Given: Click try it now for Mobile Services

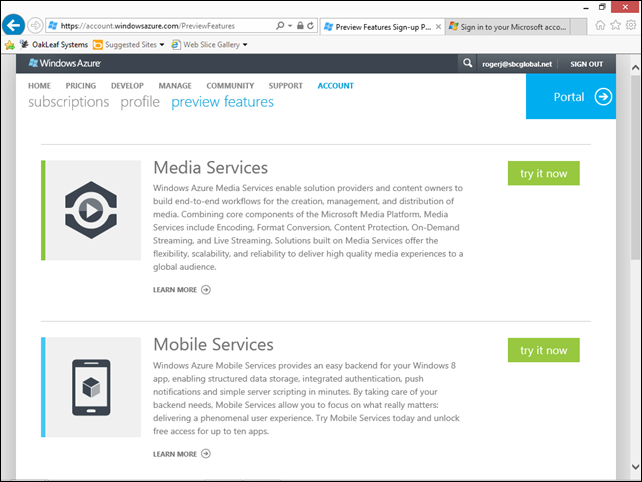Looking at the screenshot, I should (543, 350).
